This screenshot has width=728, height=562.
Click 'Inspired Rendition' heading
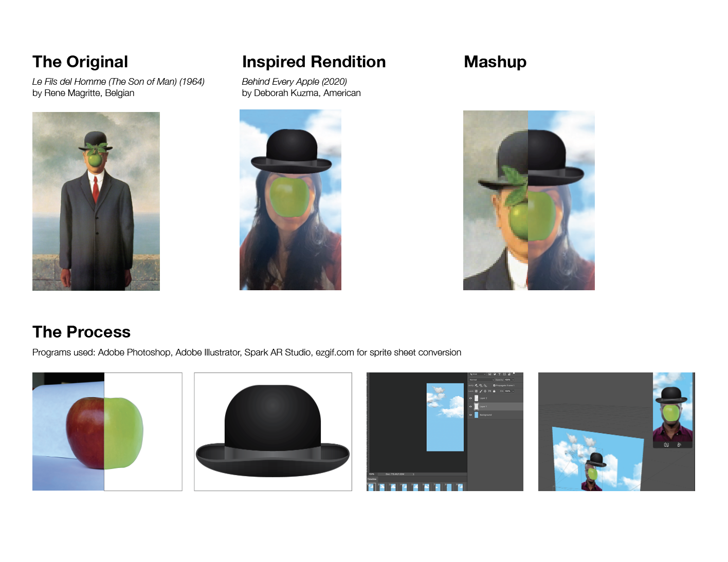click(x=314, y=62)
